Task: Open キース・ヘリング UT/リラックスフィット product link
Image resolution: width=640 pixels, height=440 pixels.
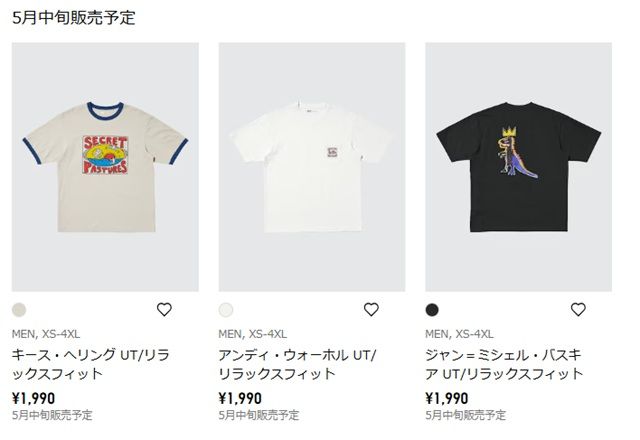Action: coord(90,364)
